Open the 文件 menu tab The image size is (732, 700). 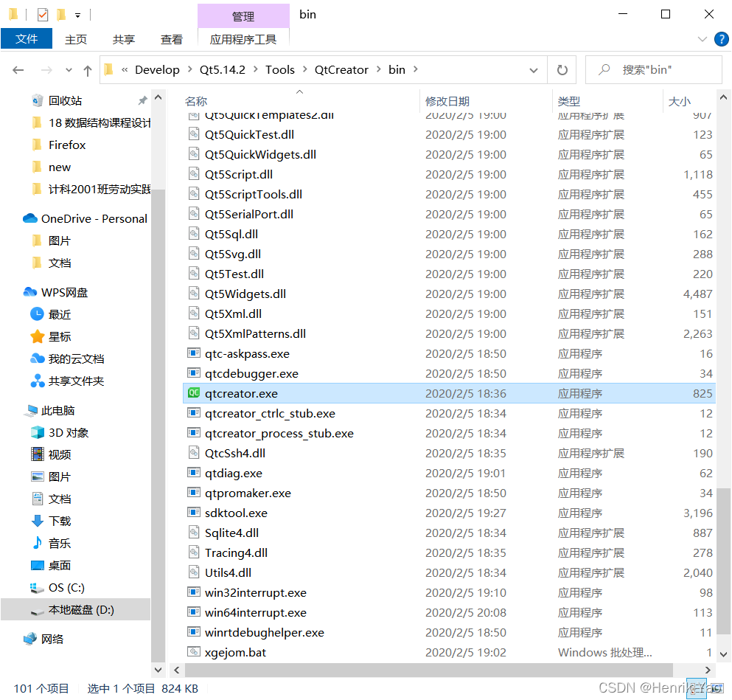[27, 39]
